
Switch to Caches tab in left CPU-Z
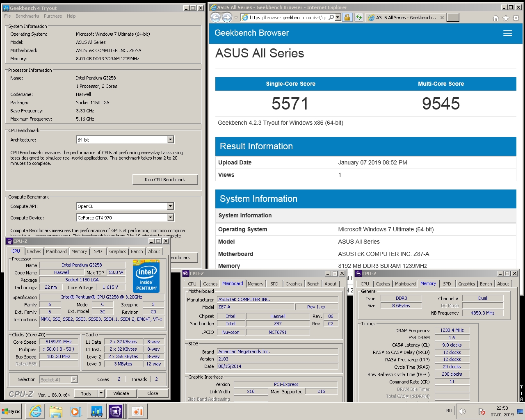point(34,251)
